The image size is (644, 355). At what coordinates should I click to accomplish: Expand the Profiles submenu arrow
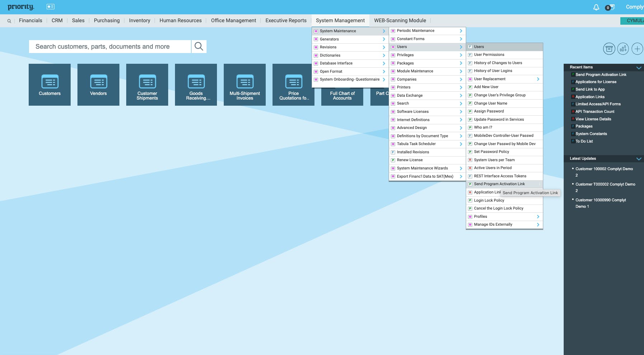pos(538,217)
